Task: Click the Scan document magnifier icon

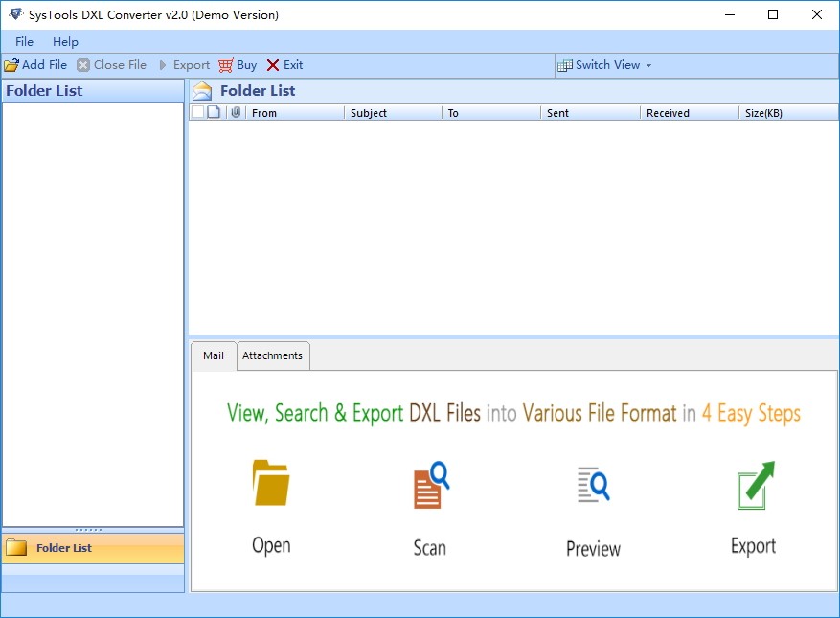Action: (431, 485)
